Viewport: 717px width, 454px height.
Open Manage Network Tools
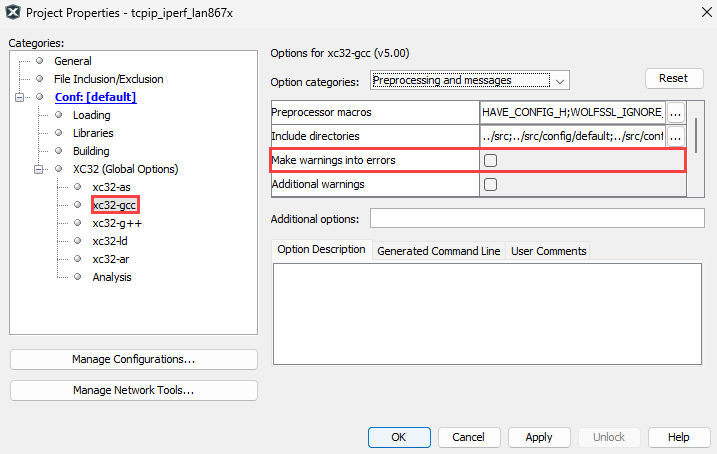pyautogui.click(x=133, y=390)
